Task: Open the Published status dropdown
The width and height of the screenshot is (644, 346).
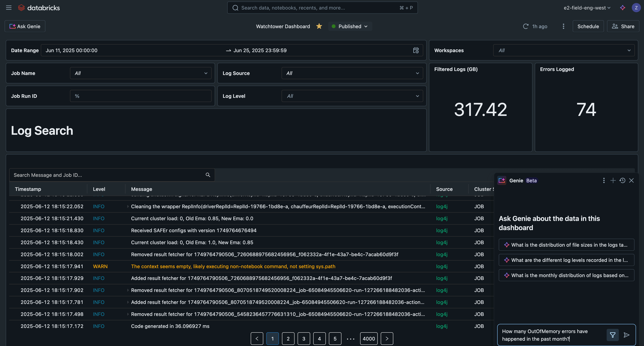Action: pyautogui.click(x=350, y=26)
